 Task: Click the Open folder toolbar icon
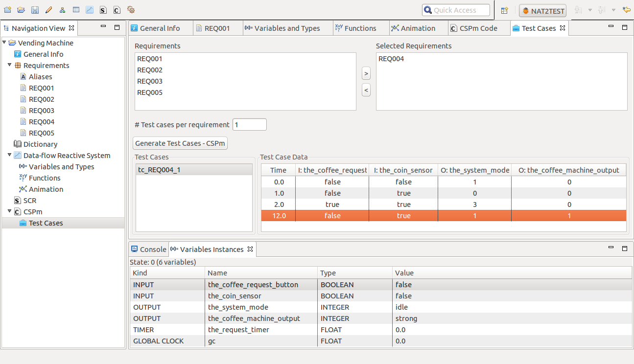click(21, 10)
